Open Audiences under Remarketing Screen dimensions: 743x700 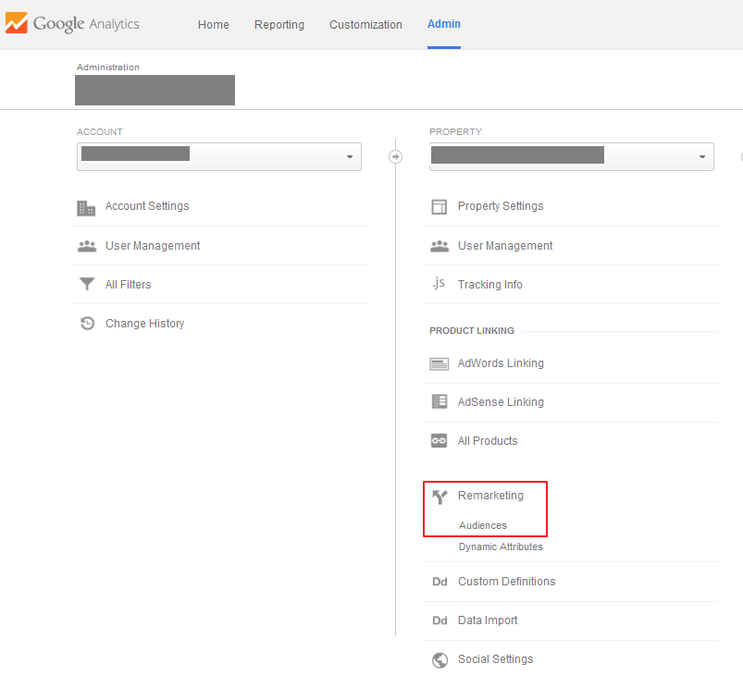pyautogui.click(x=482, y=525)
